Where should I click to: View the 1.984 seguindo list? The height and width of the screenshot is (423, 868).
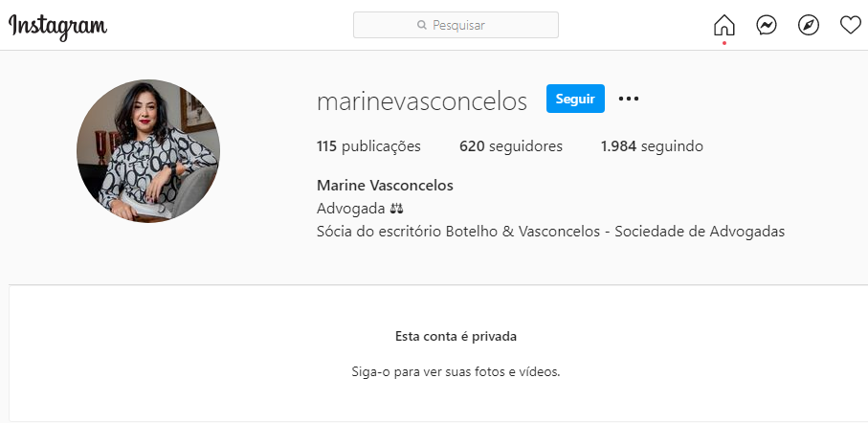click(652, 146)
